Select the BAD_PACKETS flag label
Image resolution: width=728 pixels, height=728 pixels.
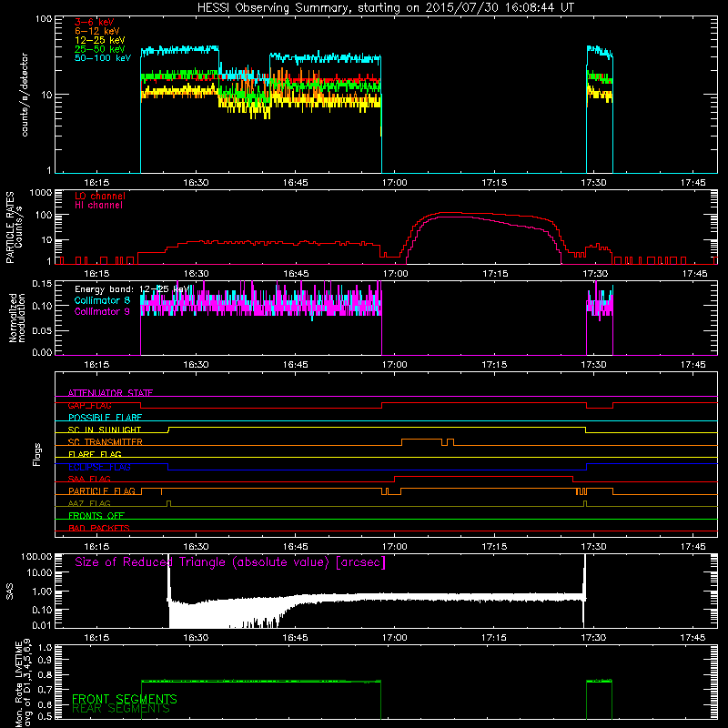click(x=99, y=528)
